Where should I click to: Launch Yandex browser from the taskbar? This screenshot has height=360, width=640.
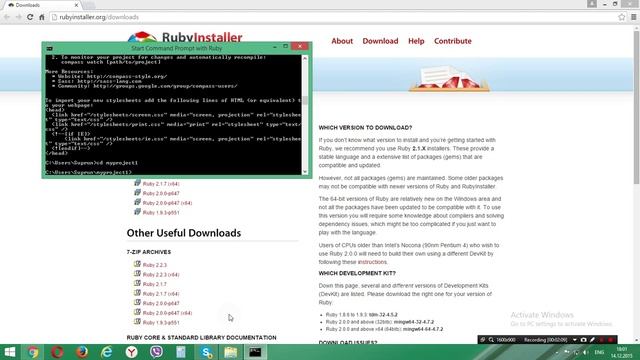pyautogui.click(x=131, y=352)
